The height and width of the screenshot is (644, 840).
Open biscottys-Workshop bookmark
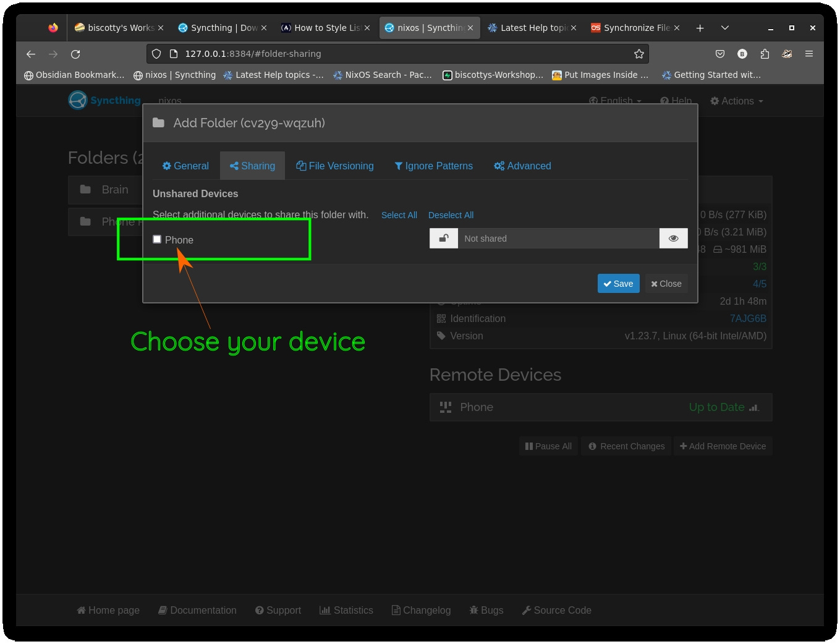pyautogui.click(x=493, y=75)
